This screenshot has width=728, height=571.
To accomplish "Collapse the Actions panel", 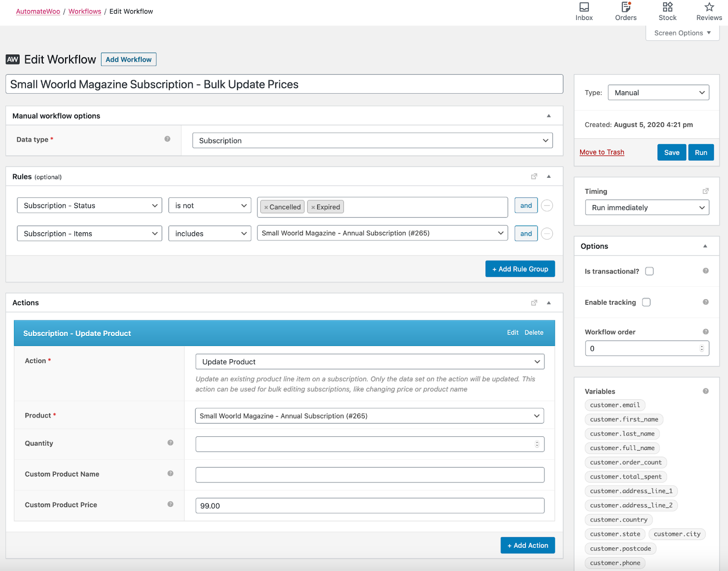I will (x=549, y=303).
